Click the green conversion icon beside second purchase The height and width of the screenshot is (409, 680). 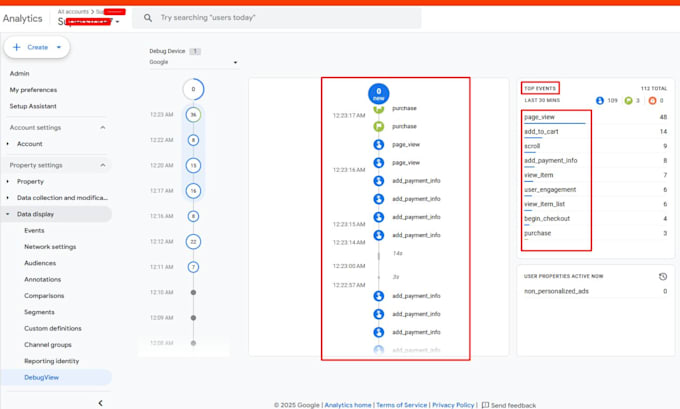379,126
